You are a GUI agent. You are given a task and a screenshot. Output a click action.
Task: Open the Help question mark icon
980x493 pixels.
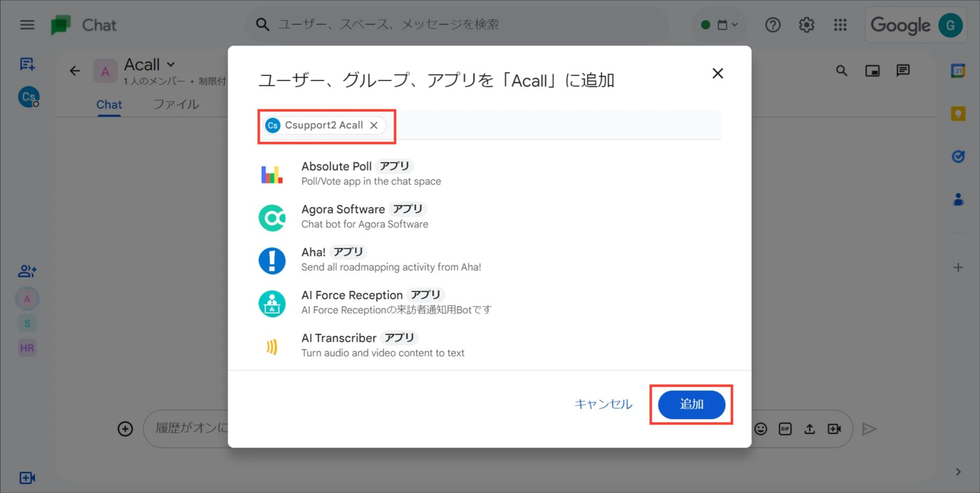(x=772, y=25)
